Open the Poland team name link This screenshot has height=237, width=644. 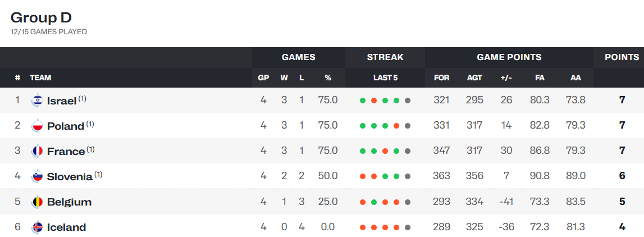[66, 126]
